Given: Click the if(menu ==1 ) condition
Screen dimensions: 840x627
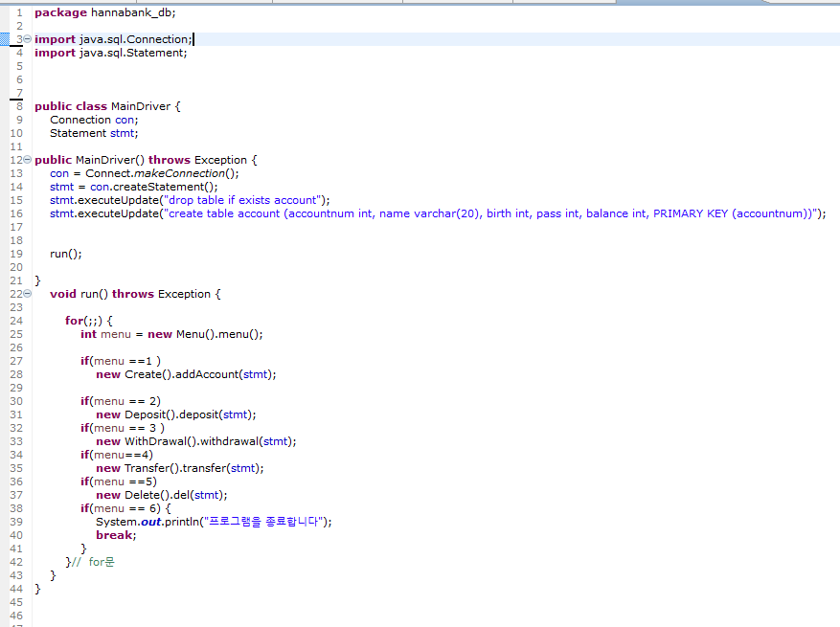Looking at the screenshot, I should pos(121,361).
